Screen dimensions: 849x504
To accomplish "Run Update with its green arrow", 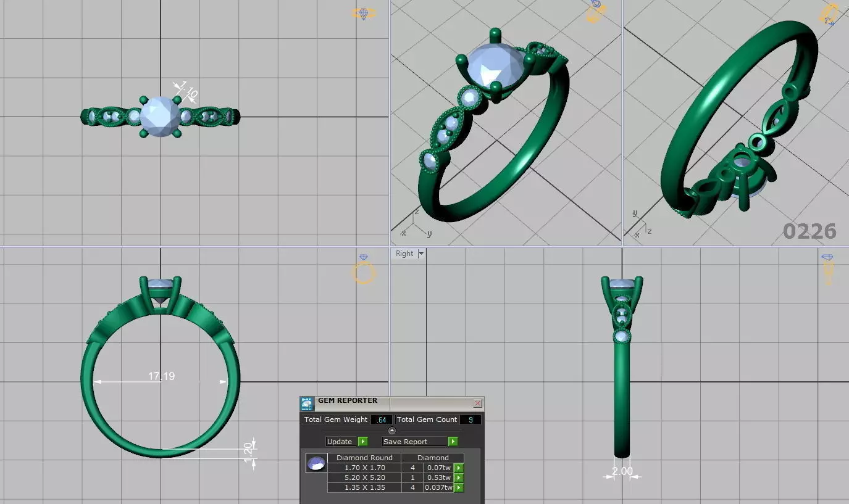I will [363, 442].
